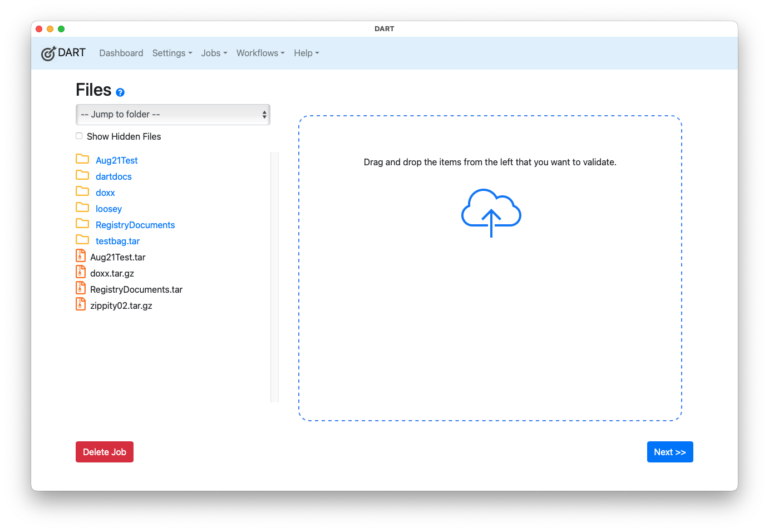Click the Delete Job button
Viewport: 769px width, 532px height.
(x=104, y=451)
